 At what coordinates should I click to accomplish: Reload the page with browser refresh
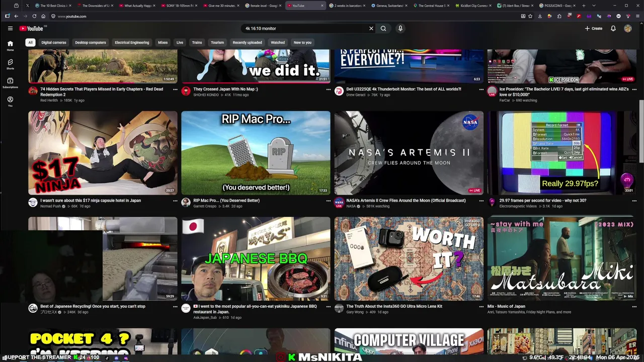[34, 16]
